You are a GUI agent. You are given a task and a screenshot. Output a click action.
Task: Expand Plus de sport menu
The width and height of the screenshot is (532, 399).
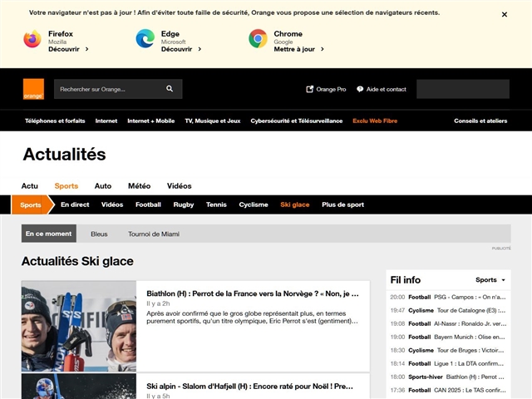point(342,204)
